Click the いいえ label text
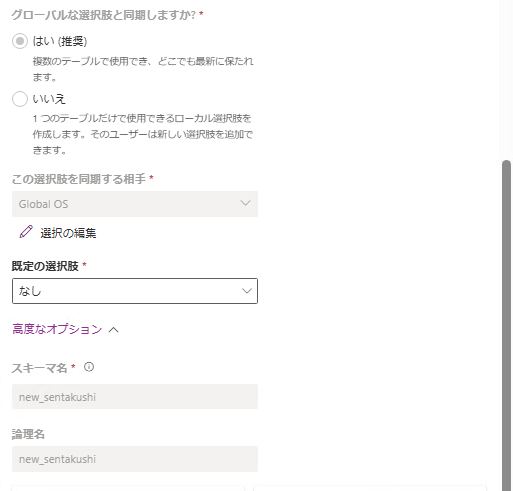 coord(49,99)
